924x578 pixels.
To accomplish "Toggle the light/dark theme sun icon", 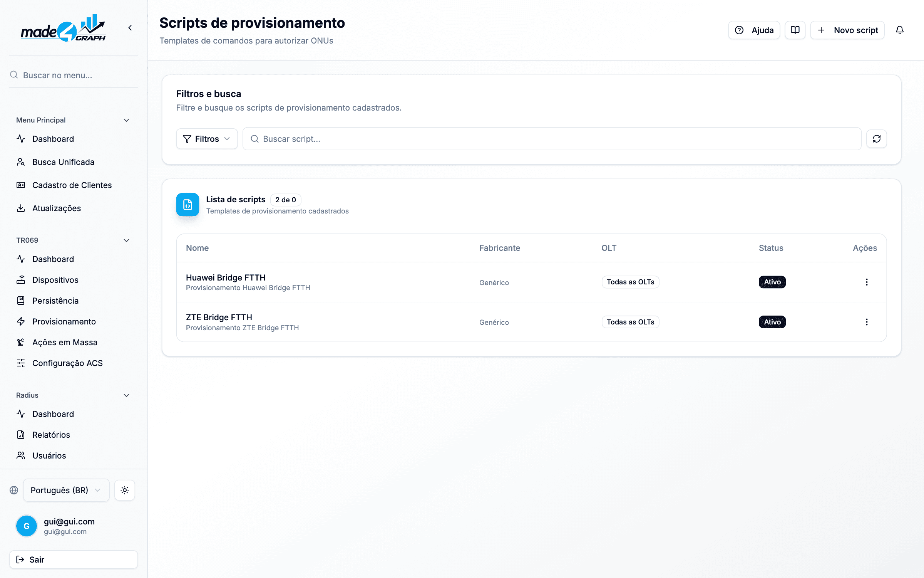I will pyautogui.click(x=125, y=490).
